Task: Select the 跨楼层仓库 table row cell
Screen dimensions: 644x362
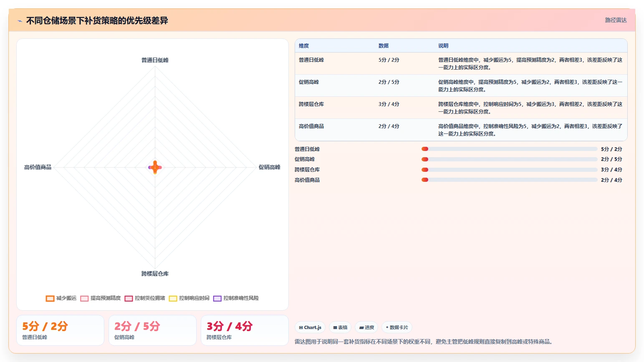Action: [311, 104]
